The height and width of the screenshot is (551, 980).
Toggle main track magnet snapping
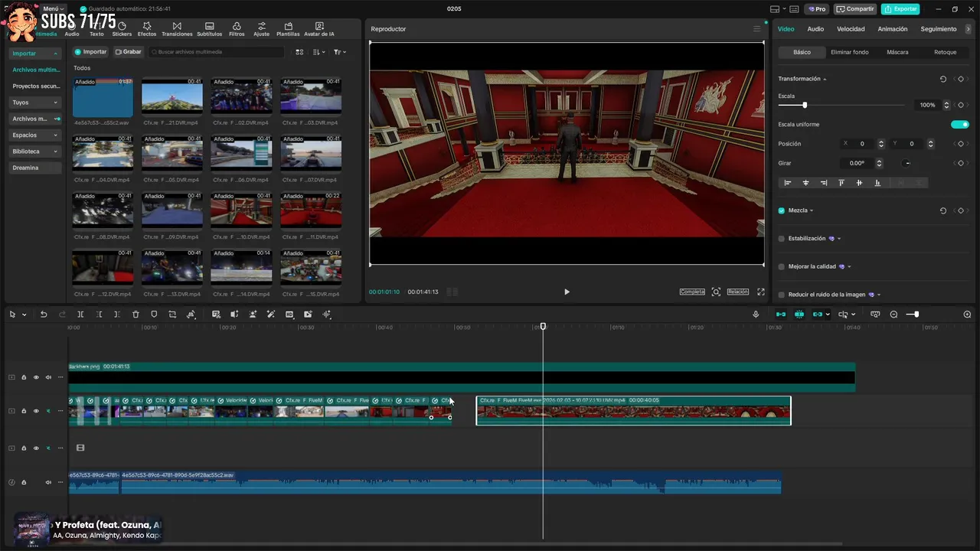pyautogui.click(x=780, y=315)
